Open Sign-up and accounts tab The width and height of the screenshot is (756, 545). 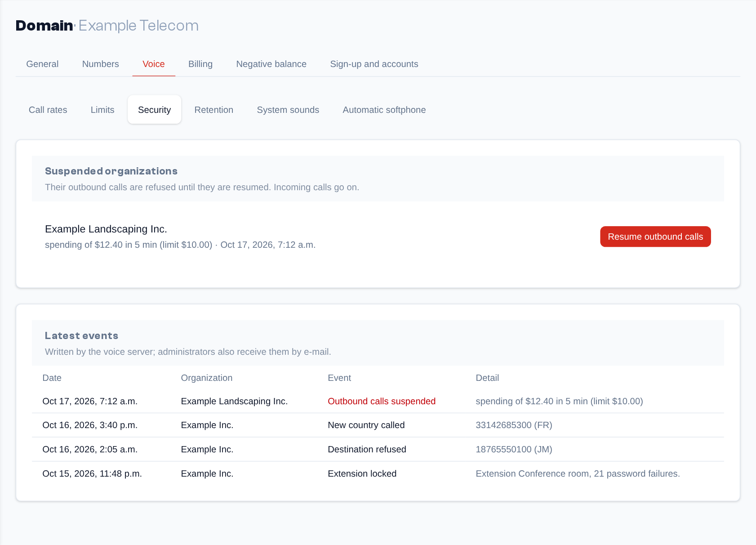(x=374, y=64)
